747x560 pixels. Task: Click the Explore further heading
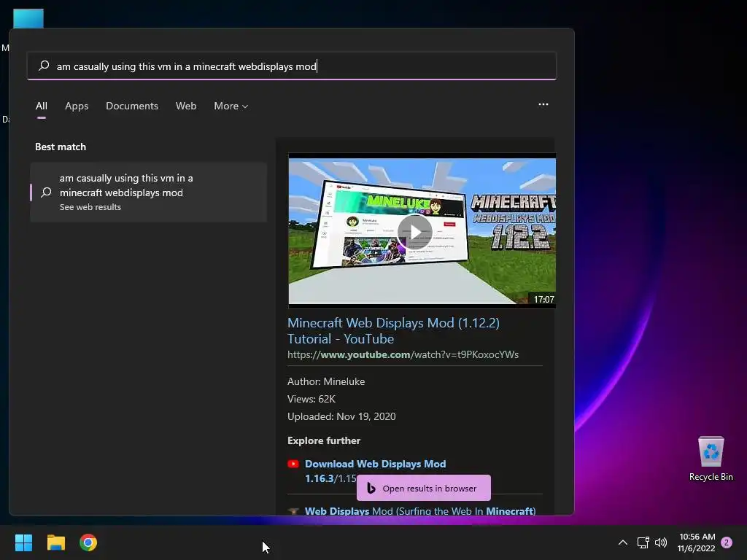(324, 440)
